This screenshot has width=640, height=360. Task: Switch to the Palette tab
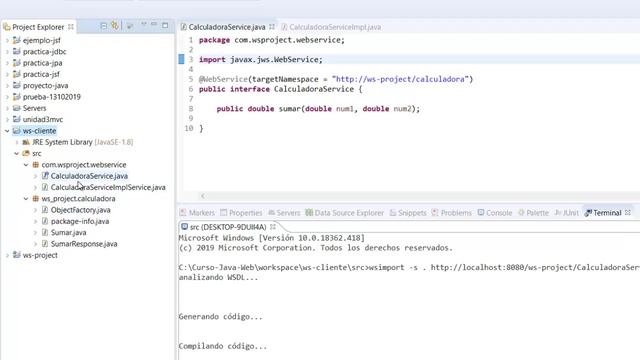click(x=533, y=213)
